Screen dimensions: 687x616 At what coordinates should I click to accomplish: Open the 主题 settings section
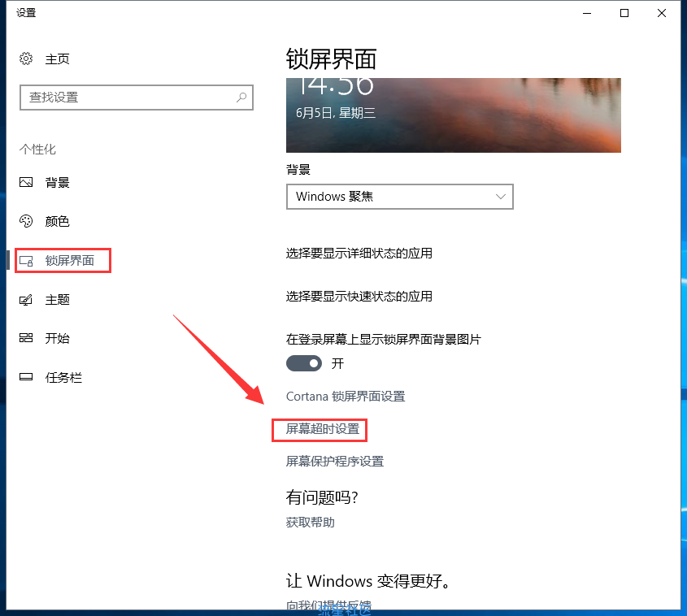pos(58,299)
